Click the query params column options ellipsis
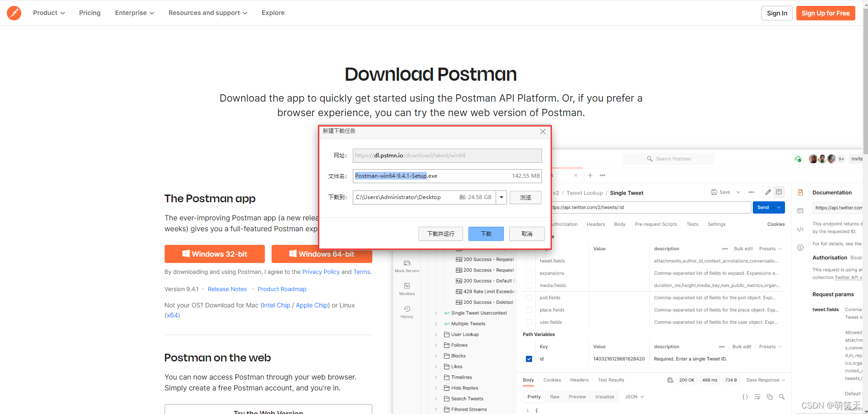This screenshot has width=868, height=414. pos(725,249)
